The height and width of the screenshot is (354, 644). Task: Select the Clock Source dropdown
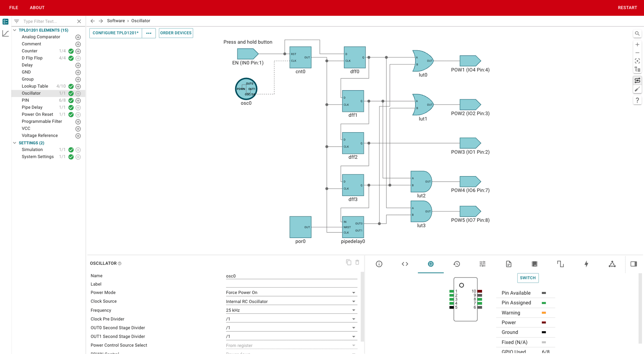290,301
